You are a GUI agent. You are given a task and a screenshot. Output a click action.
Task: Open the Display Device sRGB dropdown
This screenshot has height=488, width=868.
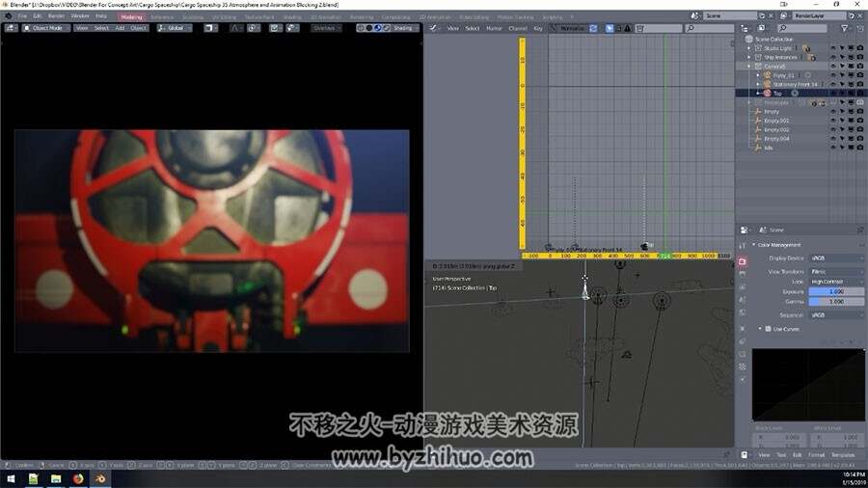click(836, 258)
